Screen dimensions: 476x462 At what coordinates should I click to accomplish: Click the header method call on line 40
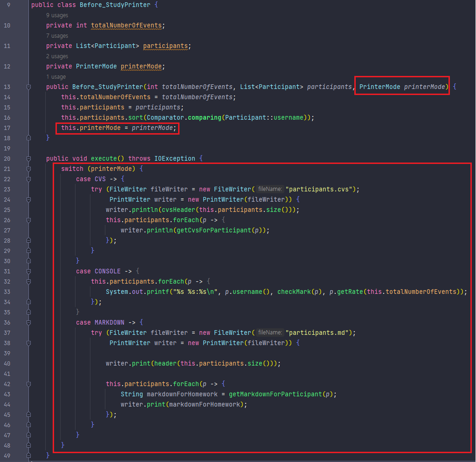point(166,364)
